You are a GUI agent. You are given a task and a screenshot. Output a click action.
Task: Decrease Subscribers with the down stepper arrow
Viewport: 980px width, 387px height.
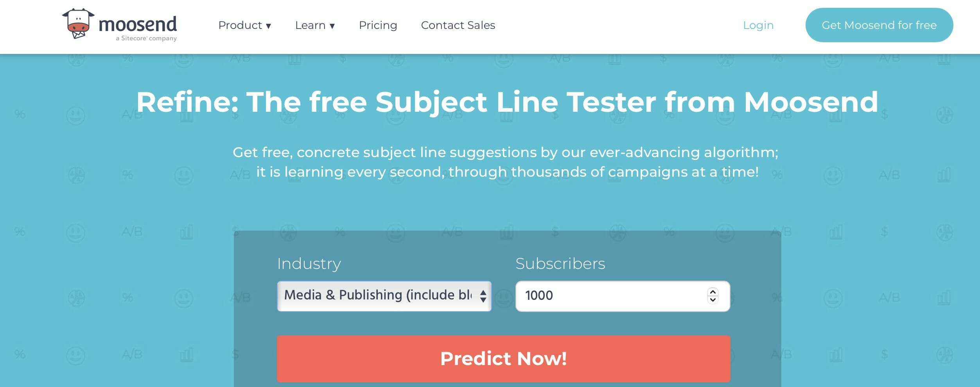(713, 300)
